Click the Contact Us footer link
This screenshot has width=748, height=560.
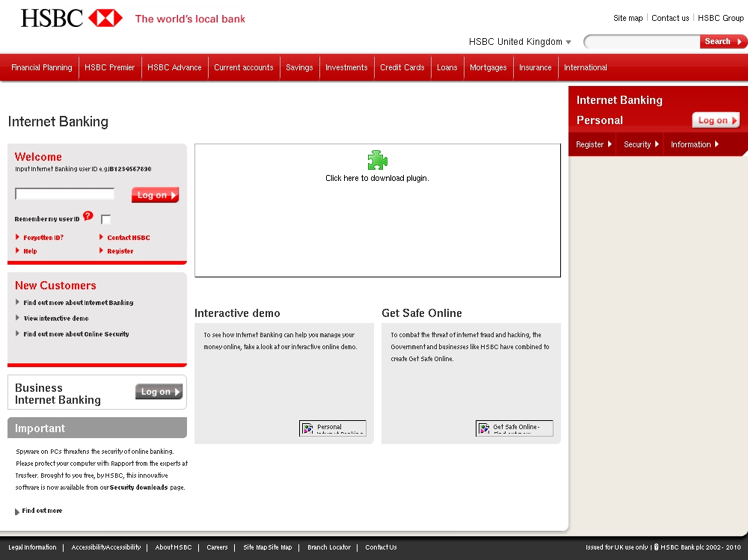click(x=381, y=547)
